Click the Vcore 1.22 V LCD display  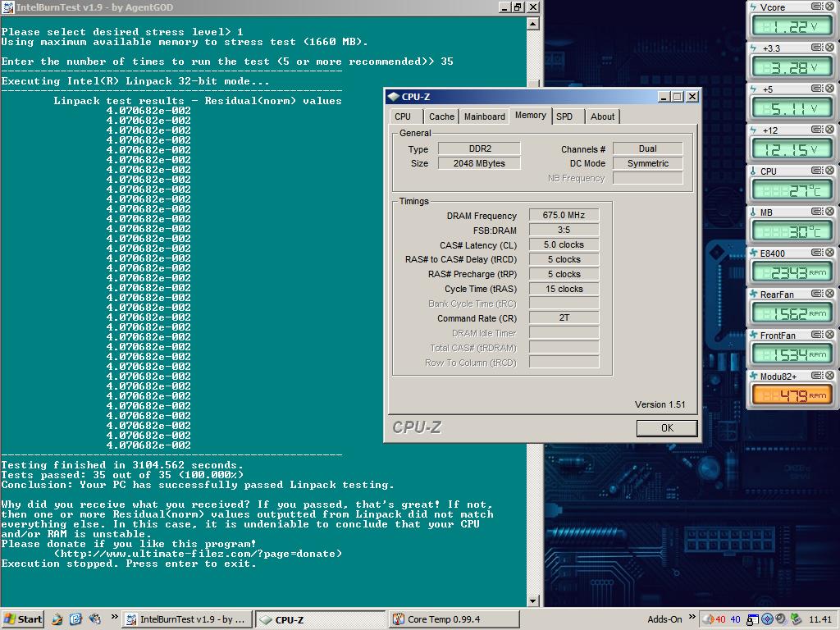[792, 26]
